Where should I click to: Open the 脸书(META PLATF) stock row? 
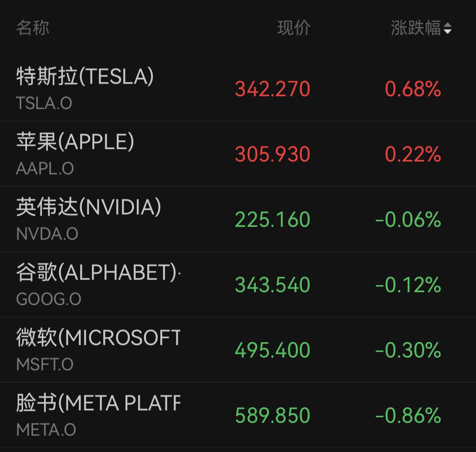[x=238, y=415]
